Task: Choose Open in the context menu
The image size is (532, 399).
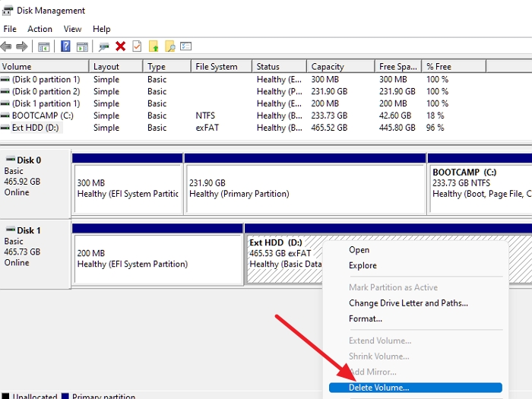Action: coord(416,250)
